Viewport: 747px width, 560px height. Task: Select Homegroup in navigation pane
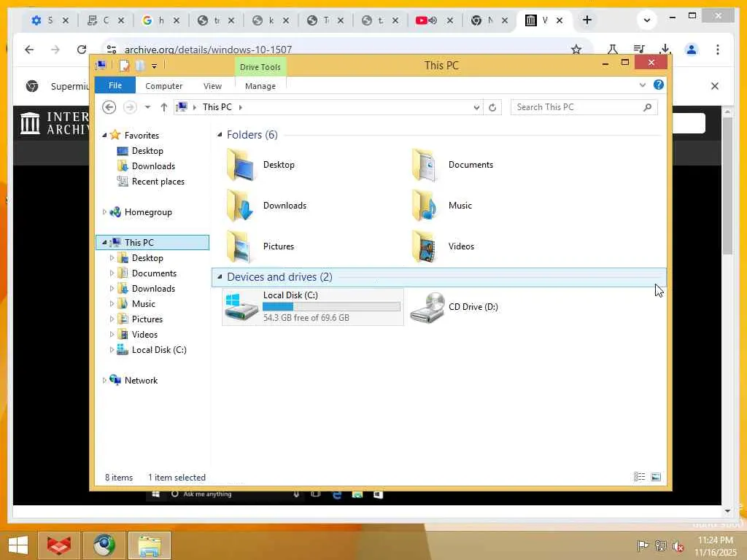point(141,212)
